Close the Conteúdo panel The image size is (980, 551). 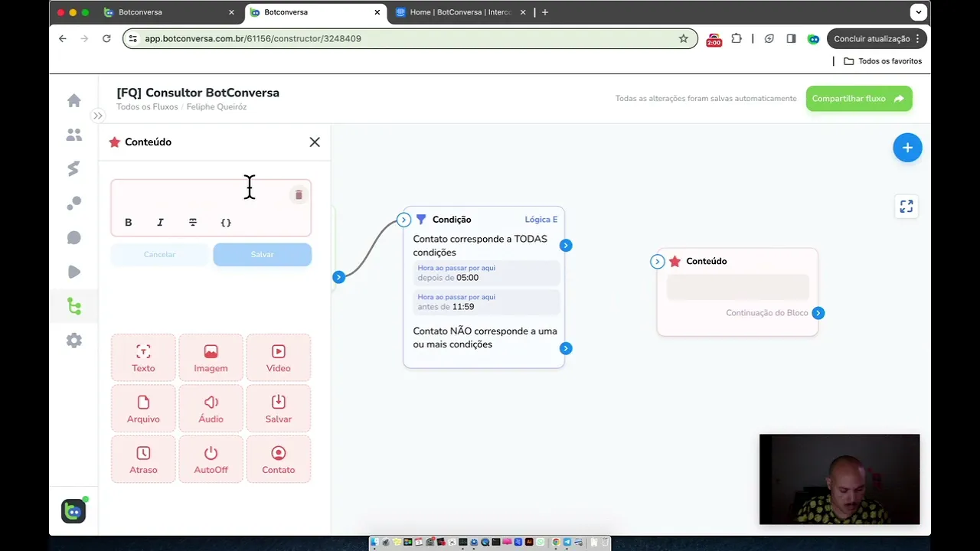click(315, 142)
